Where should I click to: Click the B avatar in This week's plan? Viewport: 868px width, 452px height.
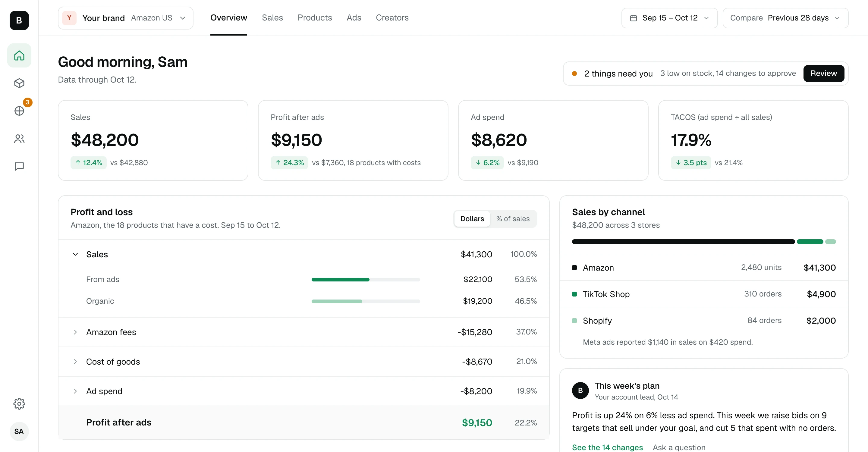(x=580, y=390)
